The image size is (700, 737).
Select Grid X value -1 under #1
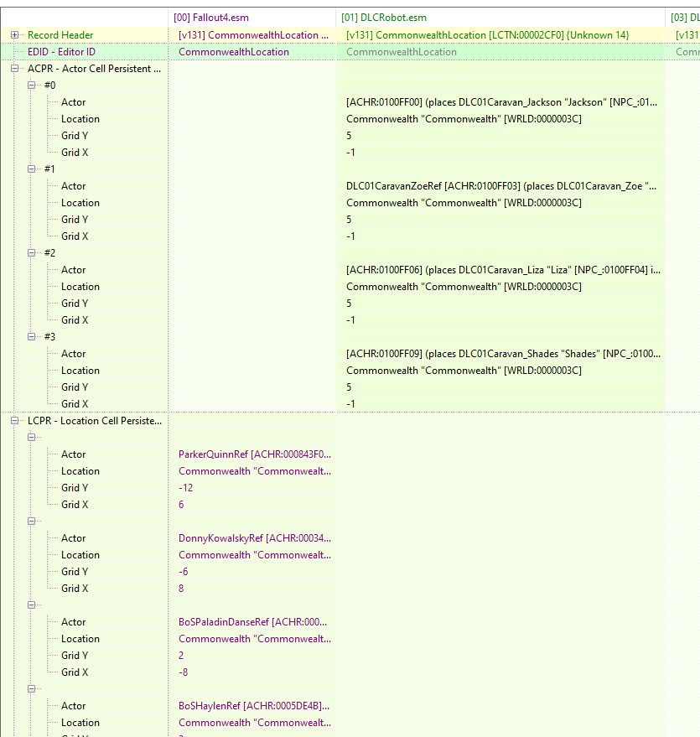coord(350,236)
